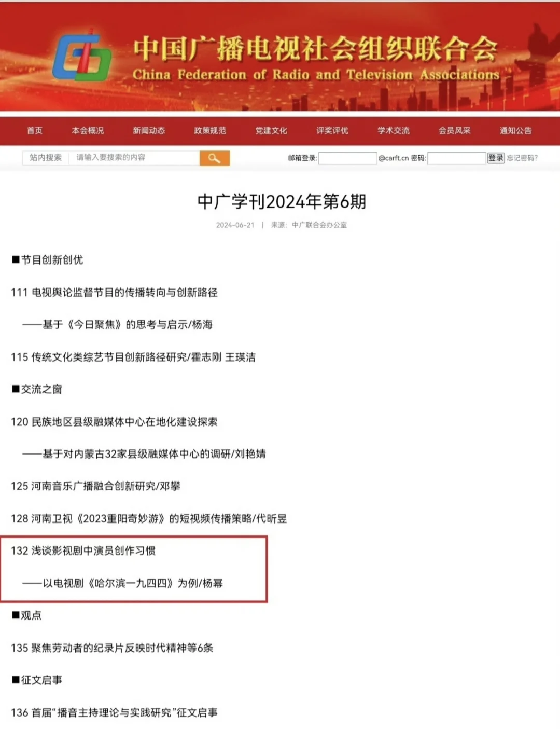560x729 pixels.
Task: Open the 首页 menu item
Action: tap(35, 131)
